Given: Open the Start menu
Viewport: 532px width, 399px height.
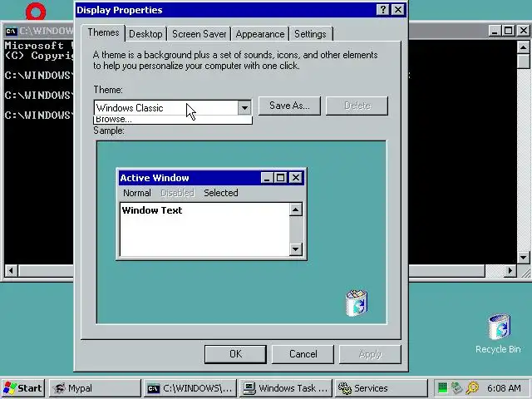Looking at the screenshot, I should click(23, 388).
